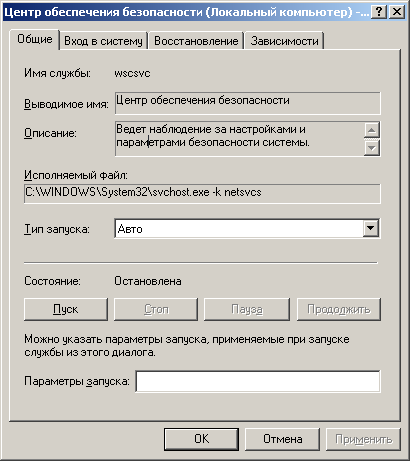The image size is (410, 461).
Task: Start the service with Пуск button
Action: click(x=66, y=309)
